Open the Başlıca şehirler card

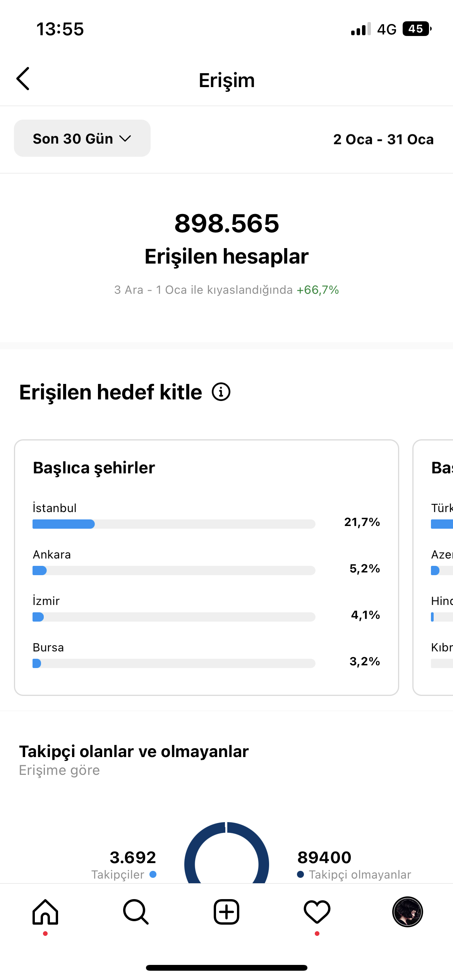(206, 567)
